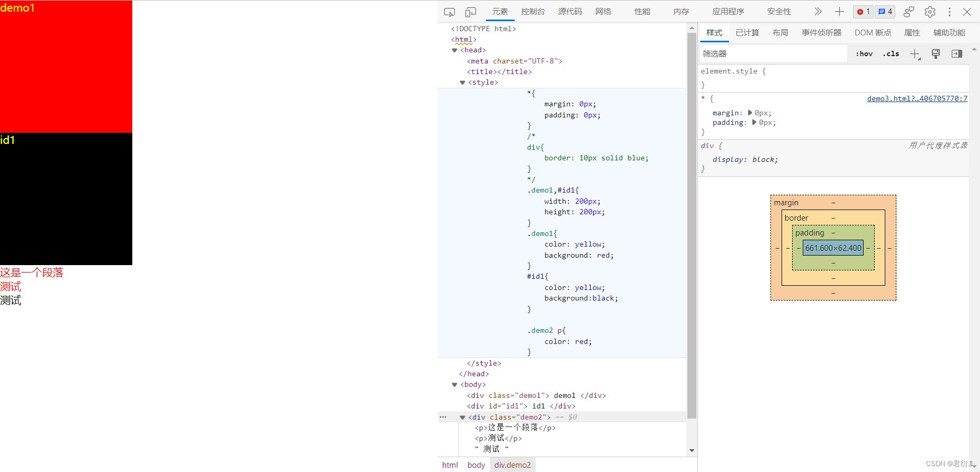Collapse the head node in DOM tree
Screen dimensions: 980x472
[455, 50]
